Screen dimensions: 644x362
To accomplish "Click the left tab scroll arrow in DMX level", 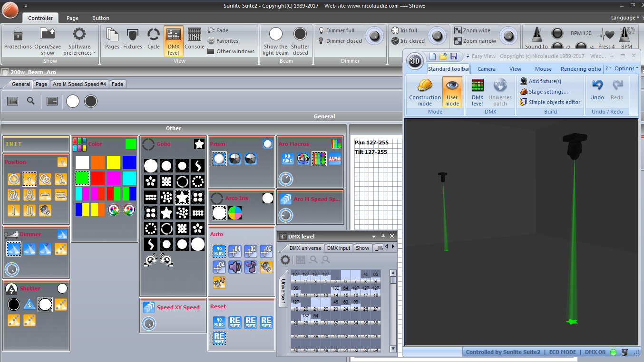I will [x=386, y=246].
